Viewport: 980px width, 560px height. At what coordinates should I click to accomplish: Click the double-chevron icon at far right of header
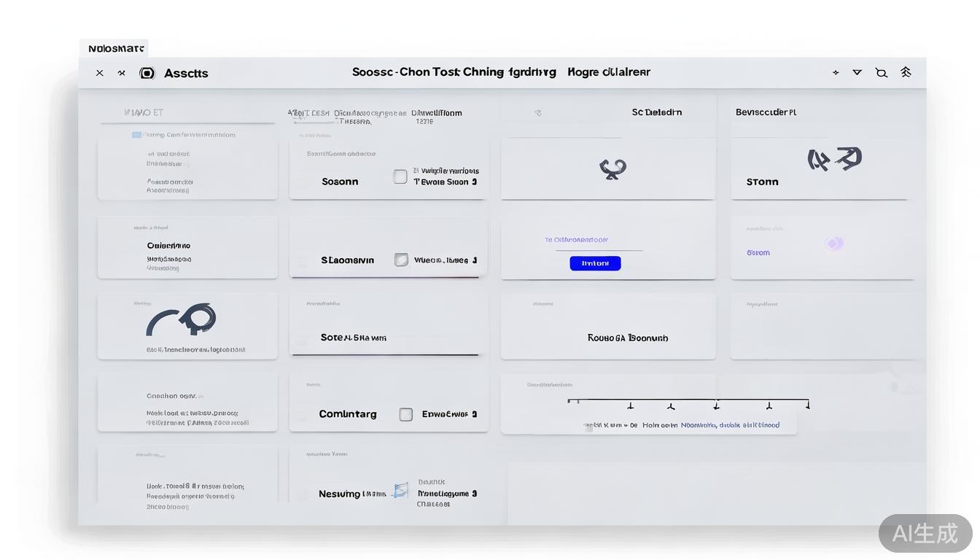click(906, 71)
